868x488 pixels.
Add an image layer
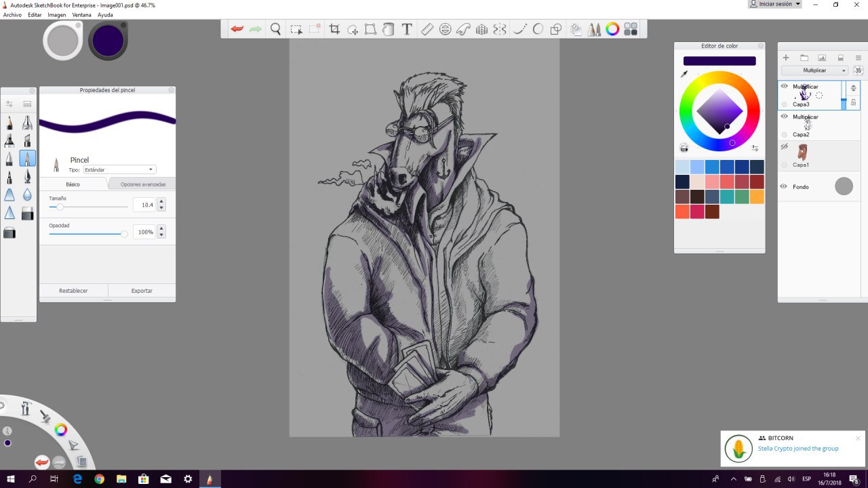coord(822,58)
